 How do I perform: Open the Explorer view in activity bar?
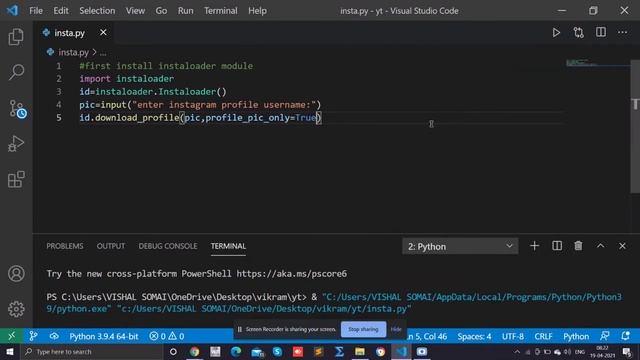(x=16, y=37)
